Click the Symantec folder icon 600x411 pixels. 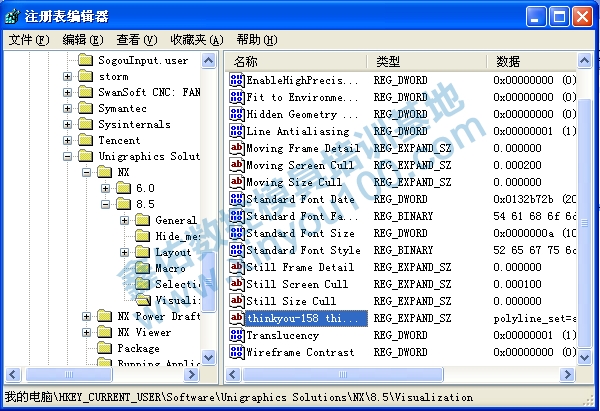pos(86,108)
